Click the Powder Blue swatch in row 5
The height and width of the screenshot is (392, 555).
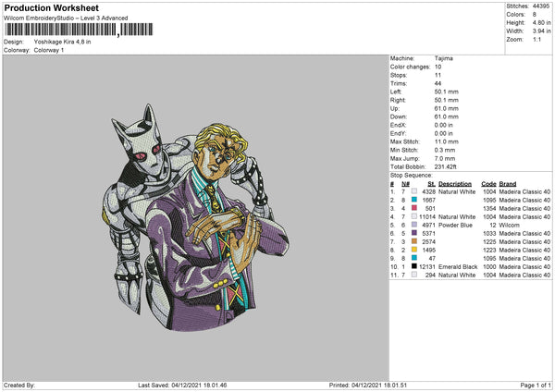pyautogui.click(x=414, y=225)
